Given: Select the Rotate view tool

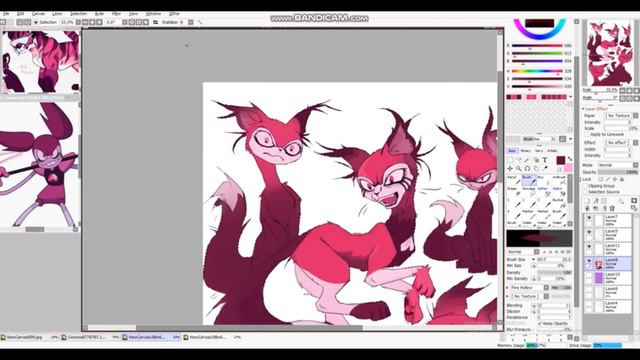Looking at the screenshot, I should (527, 169).
